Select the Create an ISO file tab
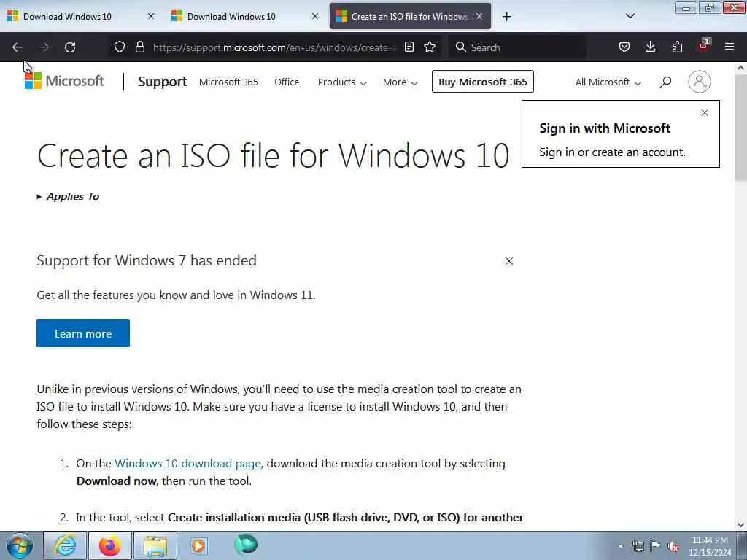 click(410, 16)
